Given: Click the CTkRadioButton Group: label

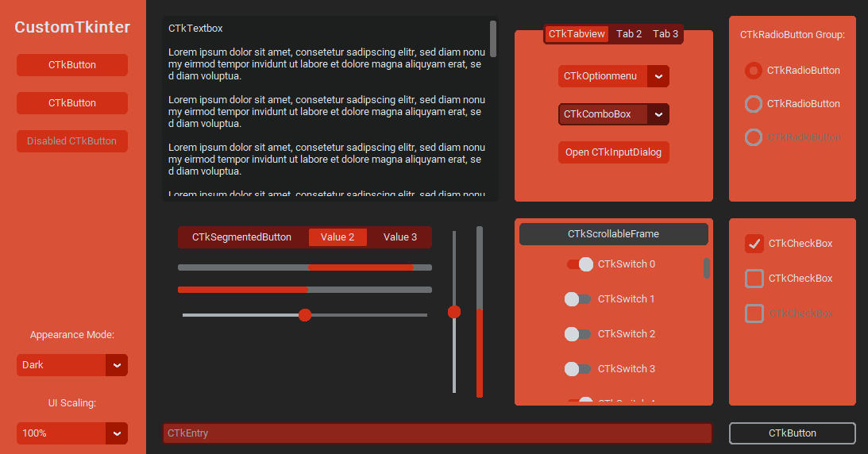Looking at the screenshot, I should [x=793, y=35].
